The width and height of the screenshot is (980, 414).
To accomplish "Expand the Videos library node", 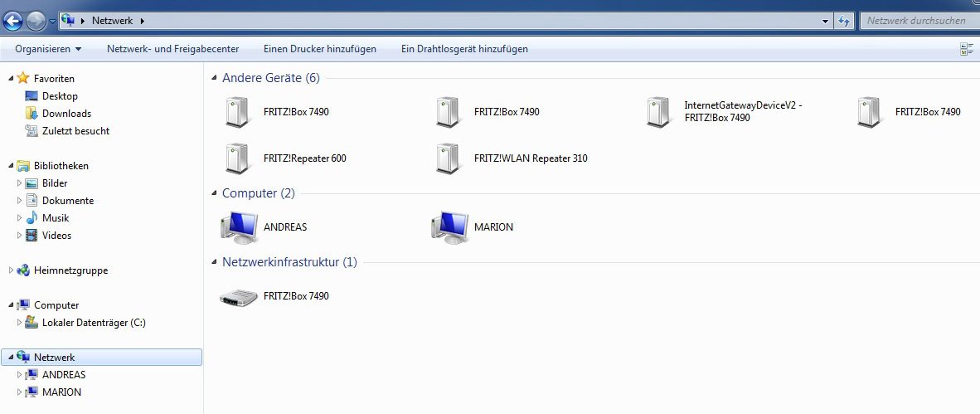I will click(19, 236).
